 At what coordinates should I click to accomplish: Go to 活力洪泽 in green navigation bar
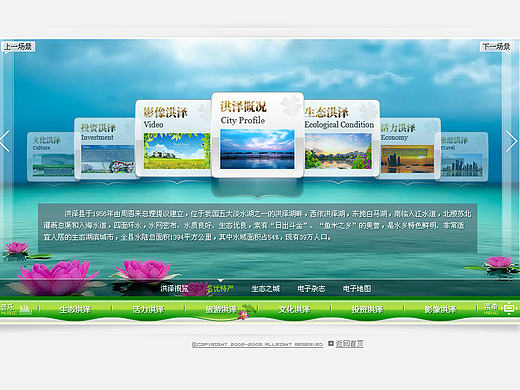click(x=148, y=309)
